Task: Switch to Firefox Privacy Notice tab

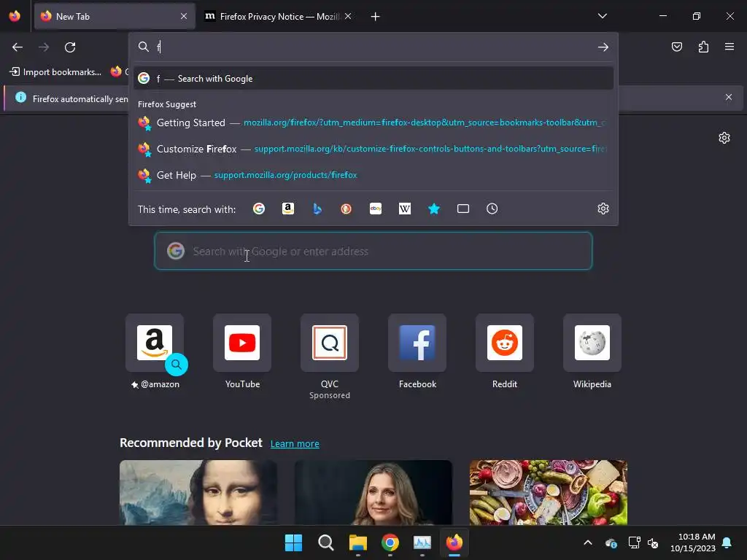Action: coord(279,16)
